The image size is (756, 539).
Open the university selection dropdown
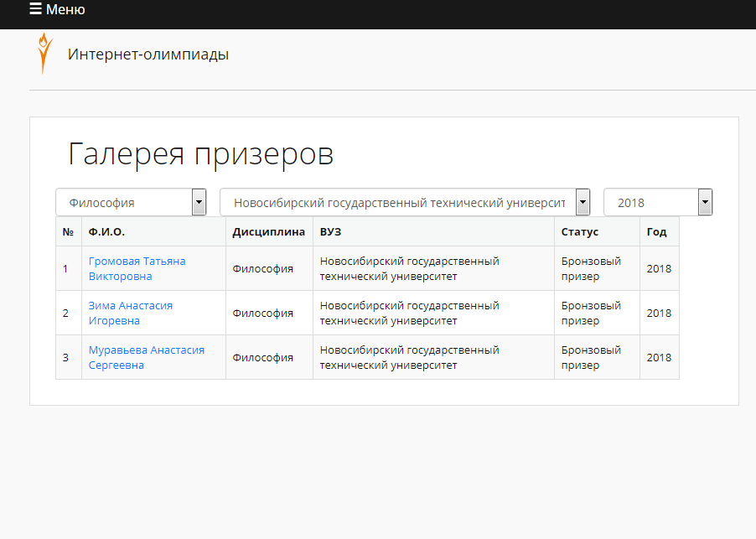tap(405, 202)
